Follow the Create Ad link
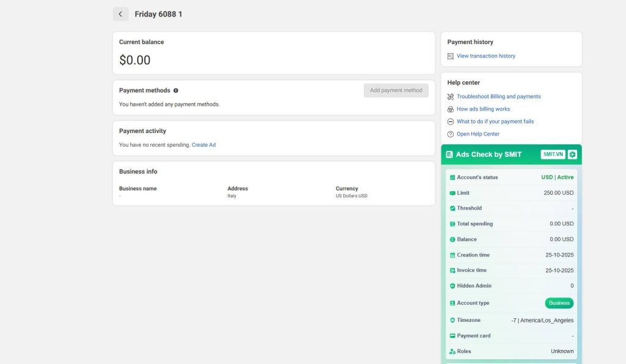 point(204,145)
